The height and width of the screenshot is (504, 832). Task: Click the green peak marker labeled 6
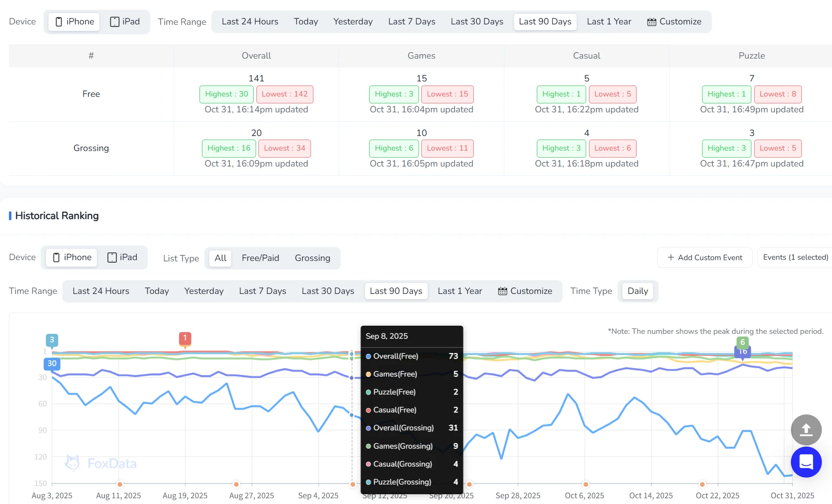(x=742, y=342)
